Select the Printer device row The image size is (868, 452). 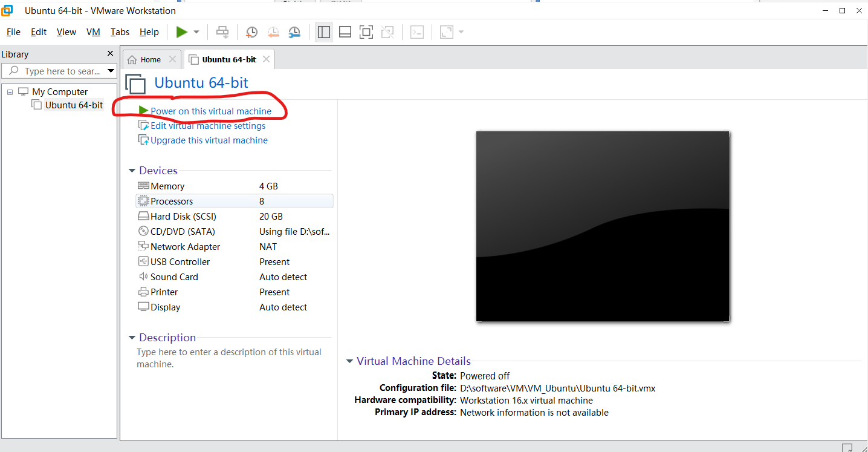235,292
